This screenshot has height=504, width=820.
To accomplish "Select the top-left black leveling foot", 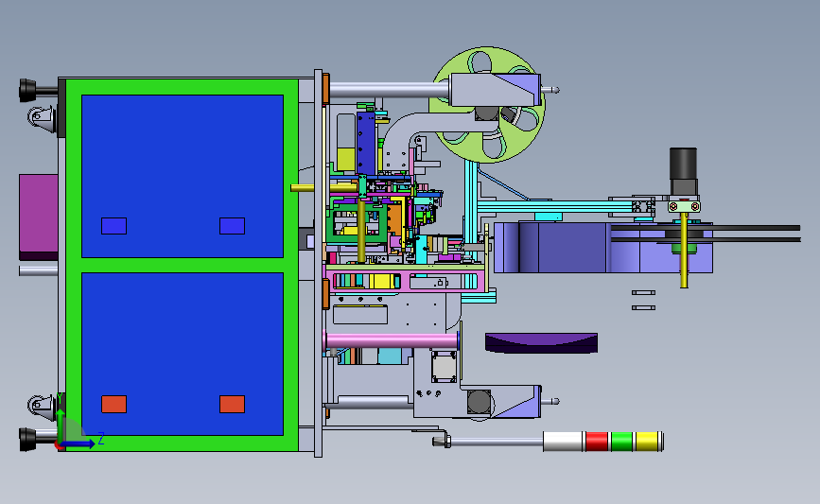I will [x=28, y=90].
